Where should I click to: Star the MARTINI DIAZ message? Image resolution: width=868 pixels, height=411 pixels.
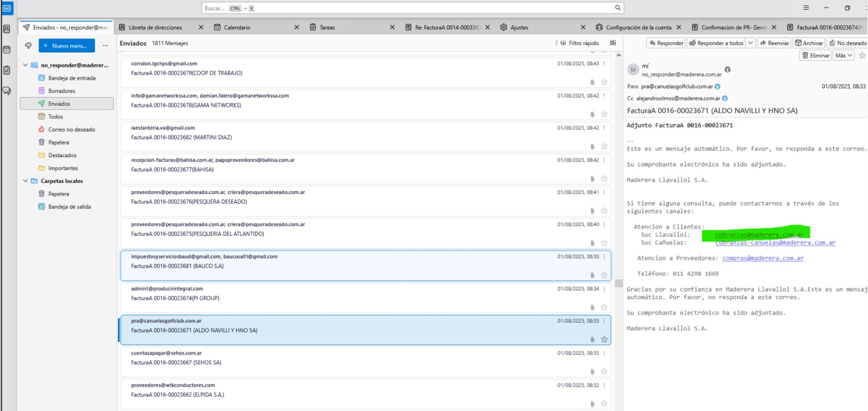coord(604,146)
